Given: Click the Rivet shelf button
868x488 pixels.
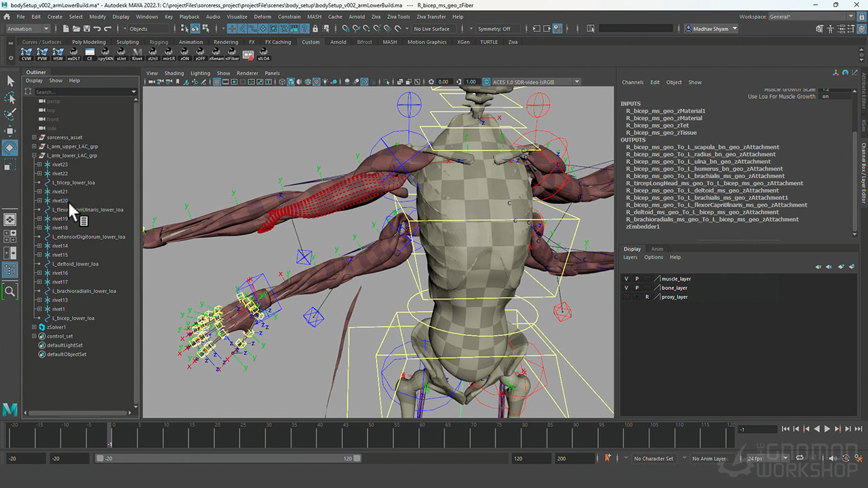Looking at the screenshot, I should (x=137, y=54).
